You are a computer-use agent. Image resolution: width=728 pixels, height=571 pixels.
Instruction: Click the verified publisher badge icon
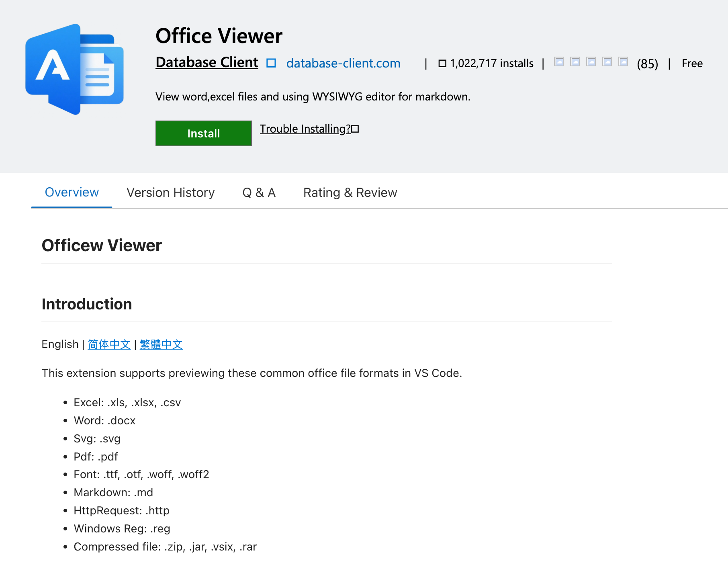271,63
